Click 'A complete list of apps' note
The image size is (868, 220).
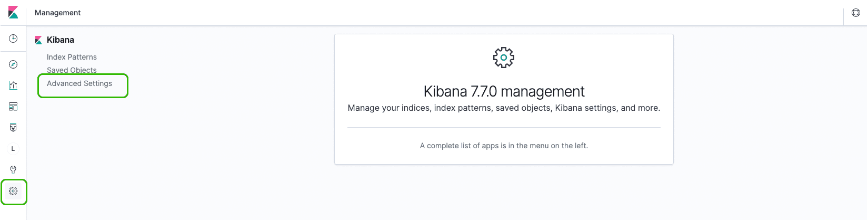coord(504,146)
